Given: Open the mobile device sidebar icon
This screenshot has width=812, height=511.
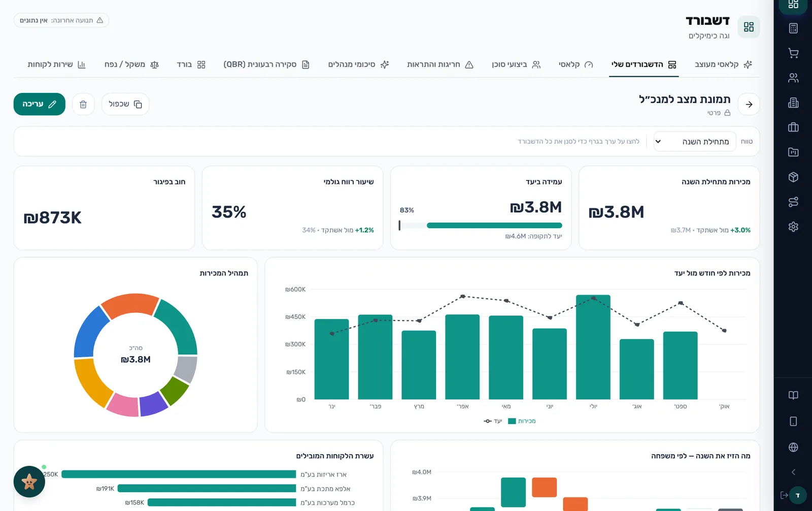Looking at the screenshot, I should [x=793, y=421].
